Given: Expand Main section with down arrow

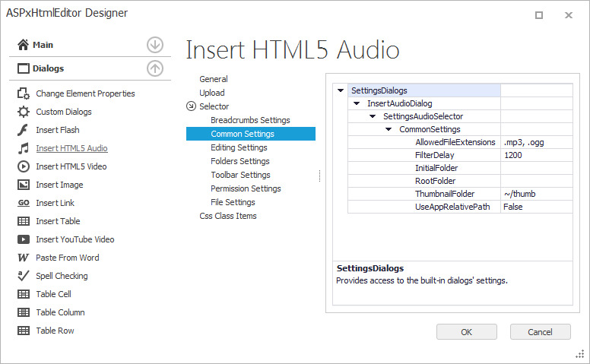Looking at the screenshot, I should click(155, 45).
